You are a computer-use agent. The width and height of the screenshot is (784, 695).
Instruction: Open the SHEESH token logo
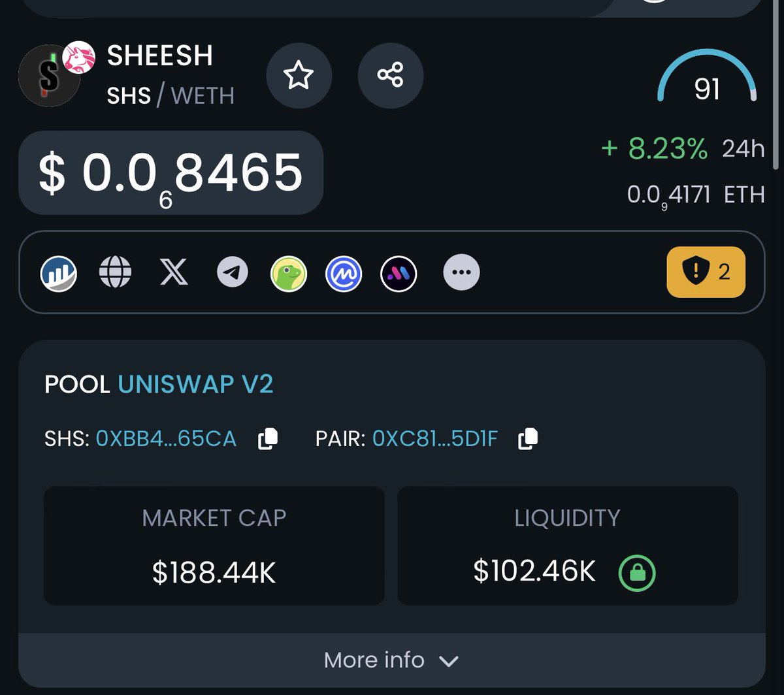click(x=49, y=76)
